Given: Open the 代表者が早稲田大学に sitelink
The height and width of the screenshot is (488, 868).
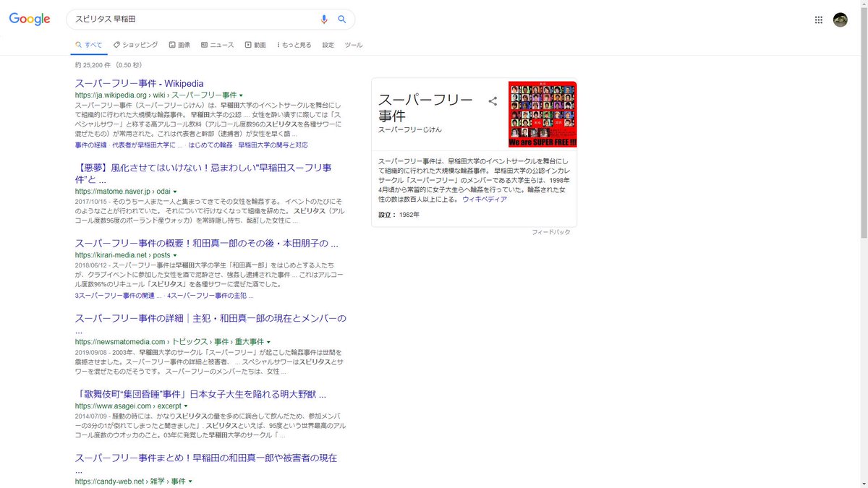Looking at the screenshot, I should tap(148, 145).
